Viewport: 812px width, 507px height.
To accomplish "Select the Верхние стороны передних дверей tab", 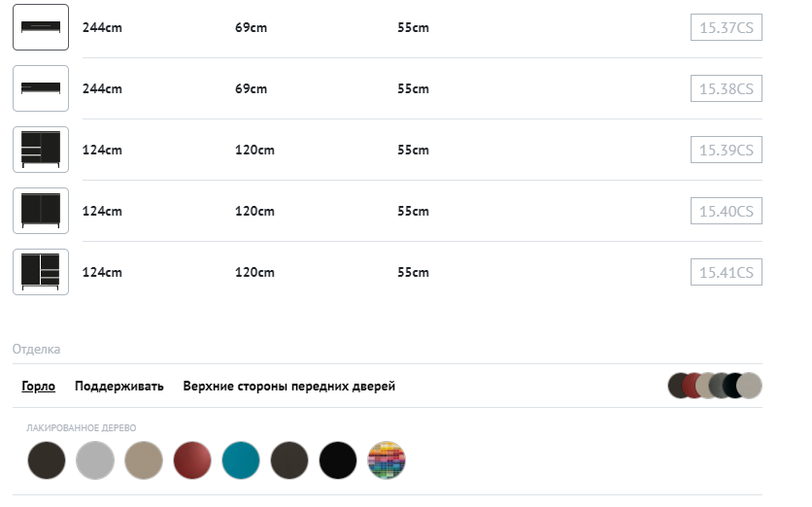I will coord(289,387).
